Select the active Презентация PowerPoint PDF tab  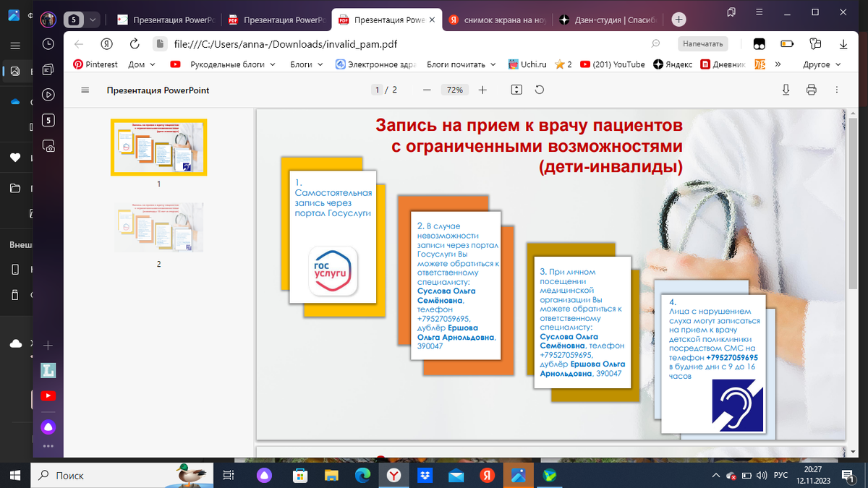[x=386, y=20]
